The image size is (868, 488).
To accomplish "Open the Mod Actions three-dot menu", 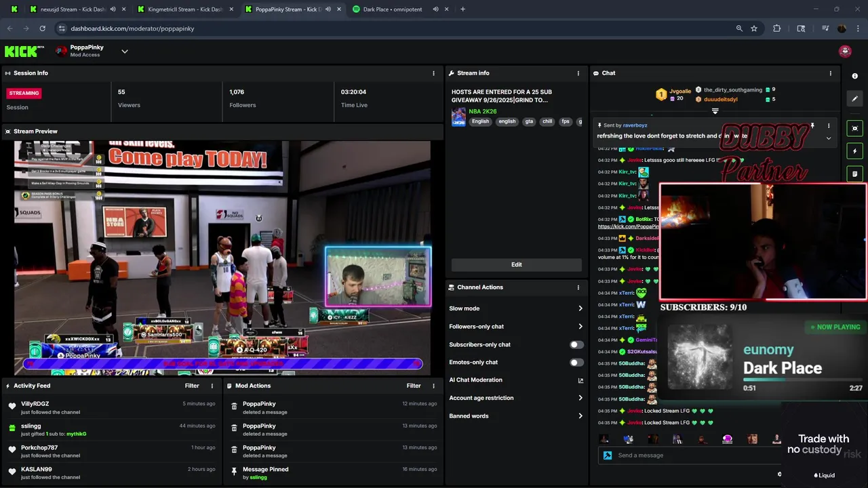I will [x=434, y=386].
